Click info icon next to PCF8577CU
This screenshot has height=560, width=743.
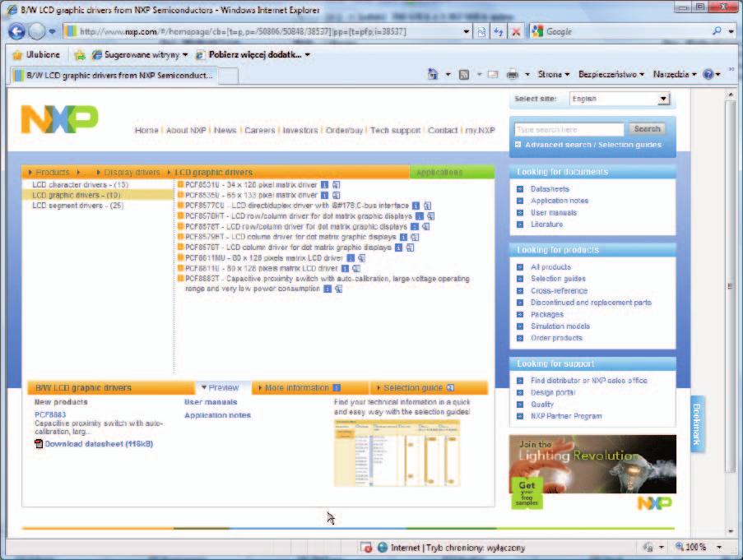point(416,206)
